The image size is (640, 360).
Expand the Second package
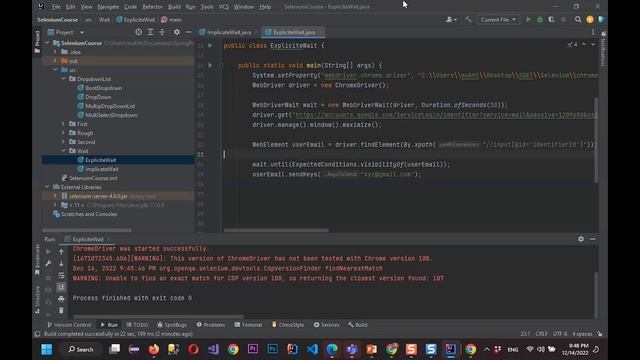click(x=63, y=142)
